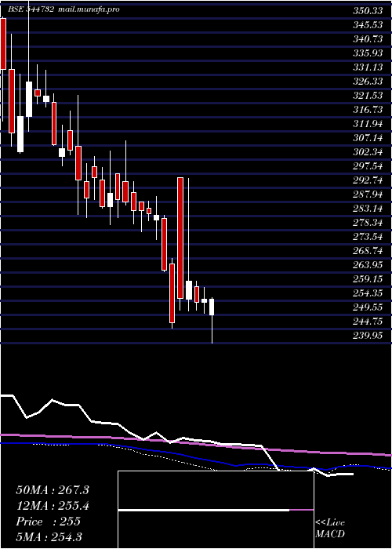This screenshot has height=549, width=392.
Task: Select the 307.14 price axis label
Action: [x=368, y=138]
